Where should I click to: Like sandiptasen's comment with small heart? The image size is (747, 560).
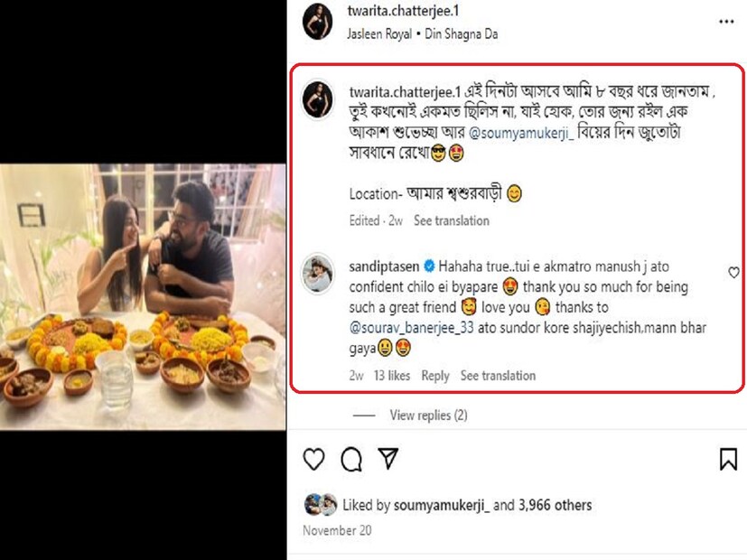pyautogui.click(x=733, y=272)
